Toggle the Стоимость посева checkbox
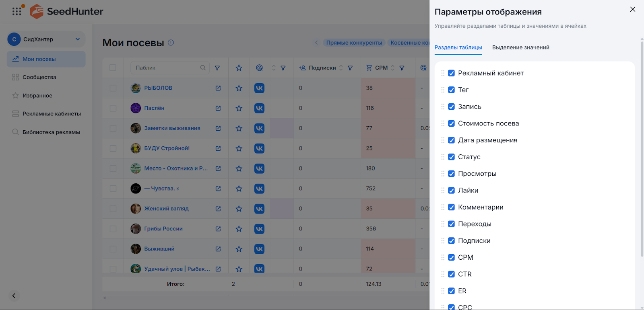Image resolution: width=644 pixels, height=310 pixels. pyautogui.click(x=451, y=123)
